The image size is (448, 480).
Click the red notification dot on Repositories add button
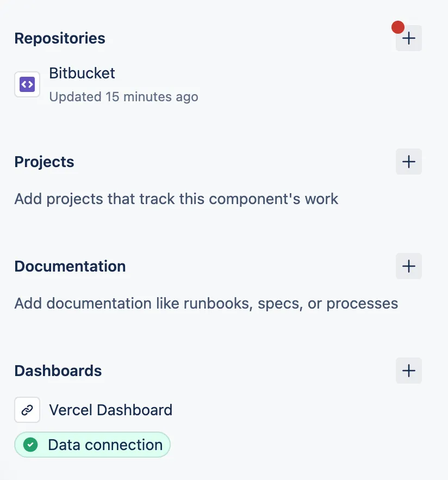(x=399, y=26)
